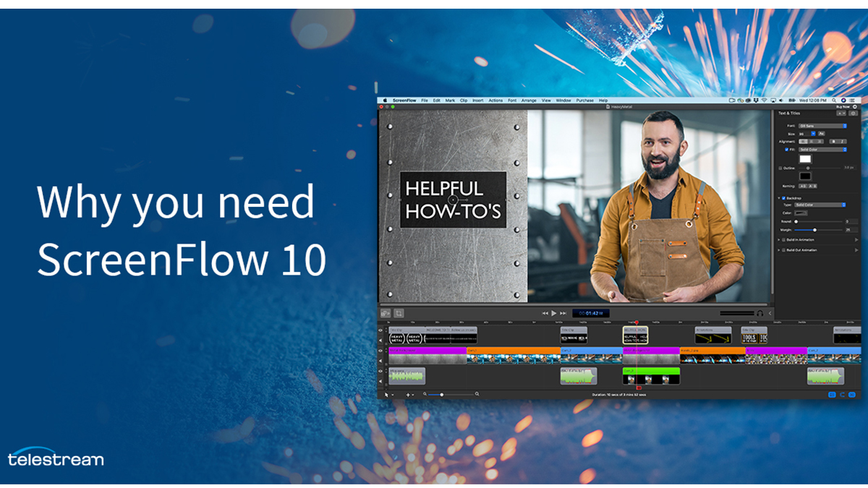Toggle visibility eye of bottom audio track
868x488 pixels.
(x=381, y=370)
